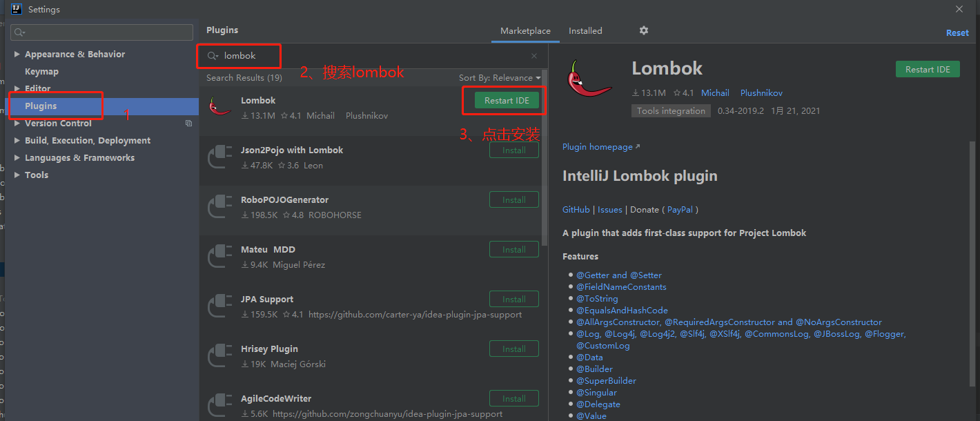The width and height of the screenshot is (980, 421).
Task: Click the Plushnikov author link in details
Action: [761, 92]
